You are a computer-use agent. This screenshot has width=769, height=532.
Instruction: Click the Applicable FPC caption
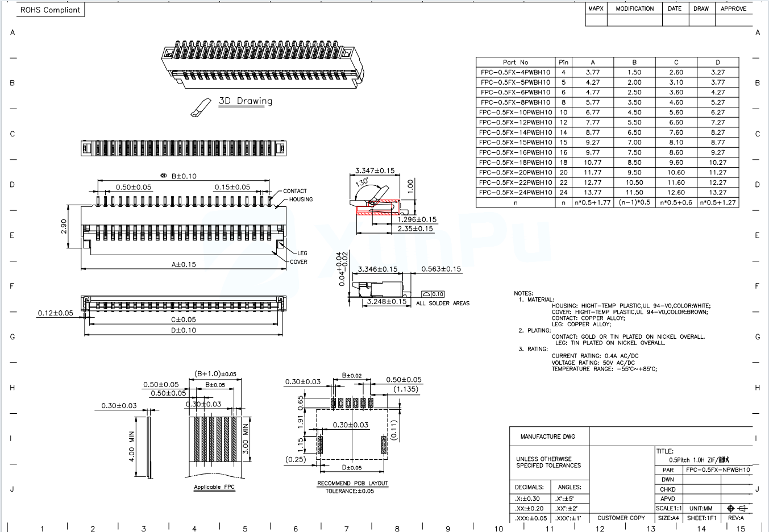214,487
